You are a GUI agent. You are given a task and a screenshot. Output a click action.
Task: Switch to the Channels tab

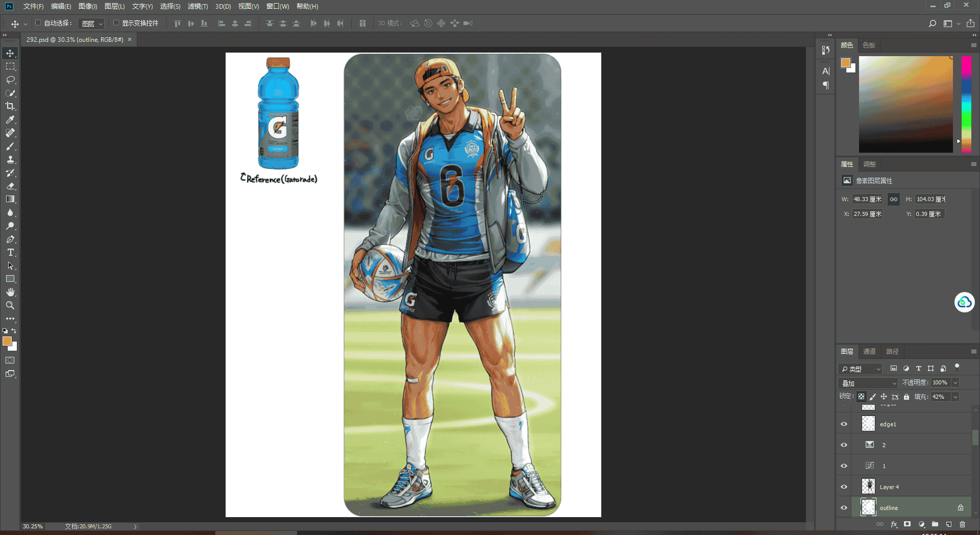point(869,352)
